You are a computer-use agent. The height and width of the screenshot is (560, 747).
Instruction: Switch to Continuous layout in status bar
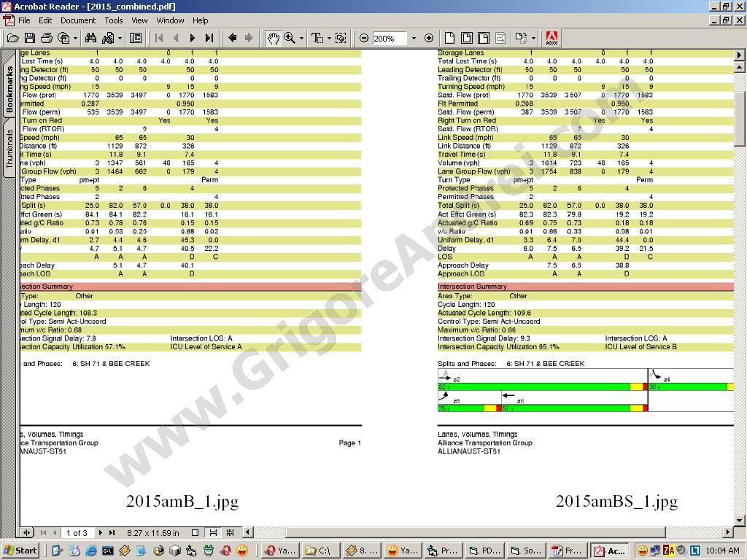[214, 532]
